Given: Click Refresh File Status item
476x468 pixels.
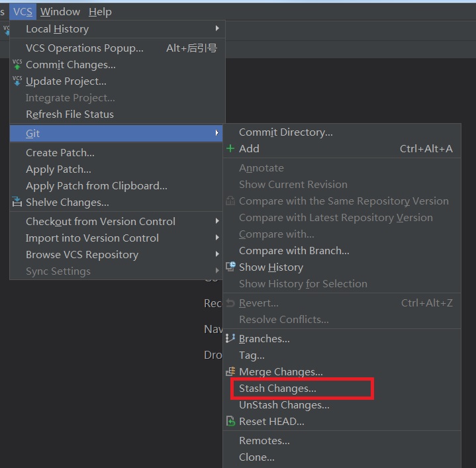Looking at the screenshot, I should coord(70,115).
